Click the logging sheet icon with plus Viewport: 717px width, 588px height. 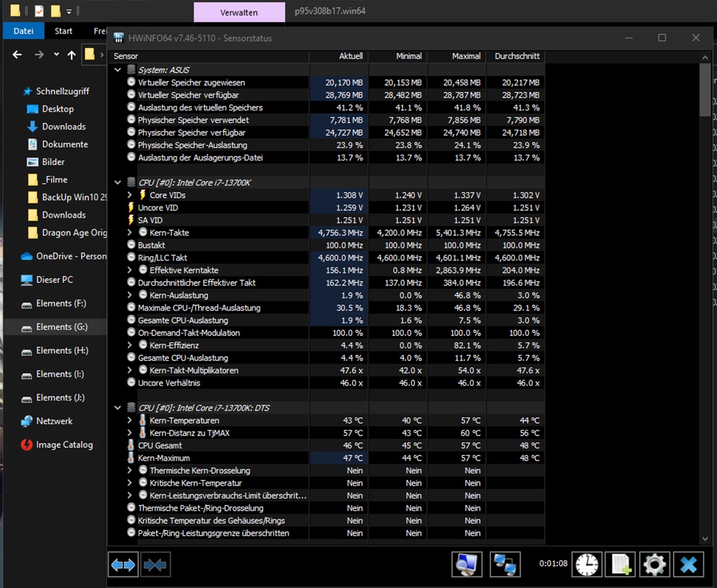coord(621,564)
